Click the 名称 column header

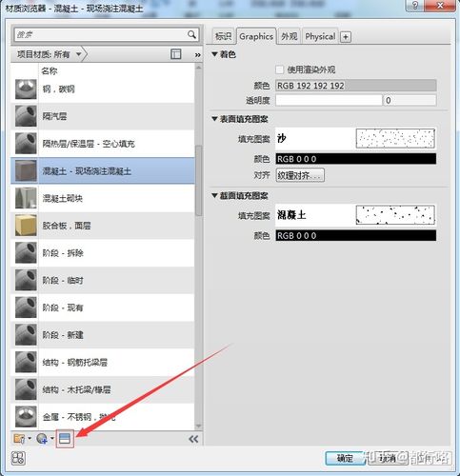coord(50,71)
